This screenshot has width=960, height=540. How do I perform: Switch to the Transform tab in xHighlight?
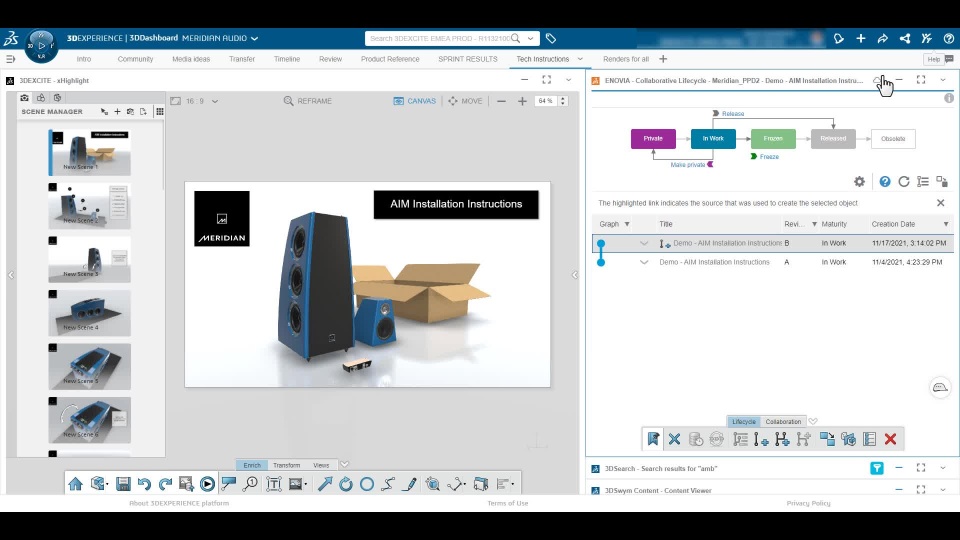coord(287,465)
